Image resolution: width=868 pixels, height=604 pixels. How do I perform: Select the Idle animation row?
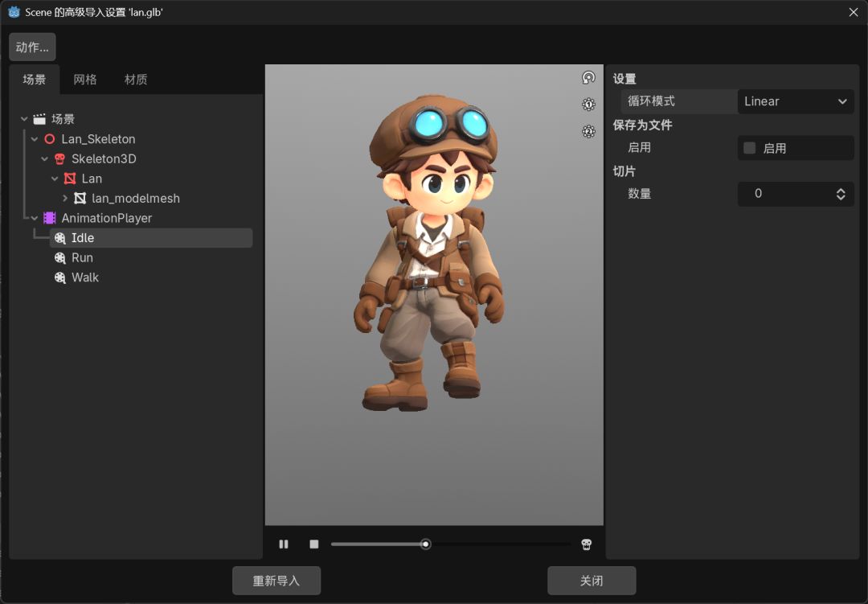151,238
